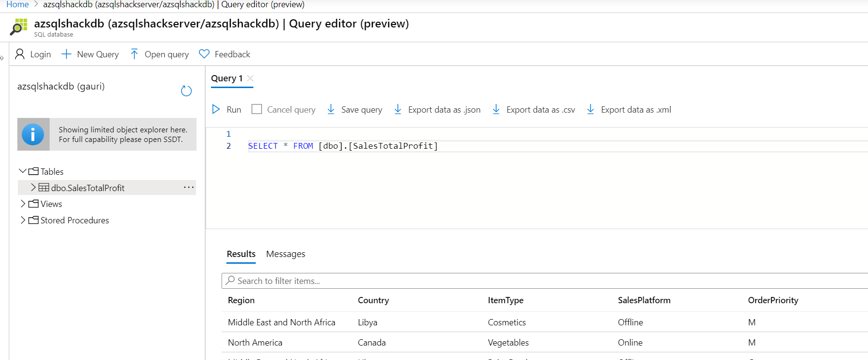The image size is (868, 360).
Task: Expand the Views folder
Action: point(23,204)
